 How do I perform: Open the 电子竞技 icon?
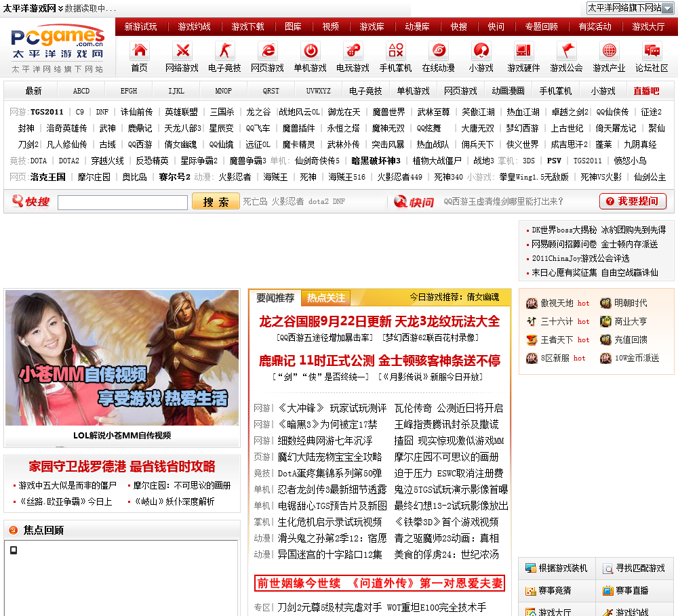(x=225, y=51)
